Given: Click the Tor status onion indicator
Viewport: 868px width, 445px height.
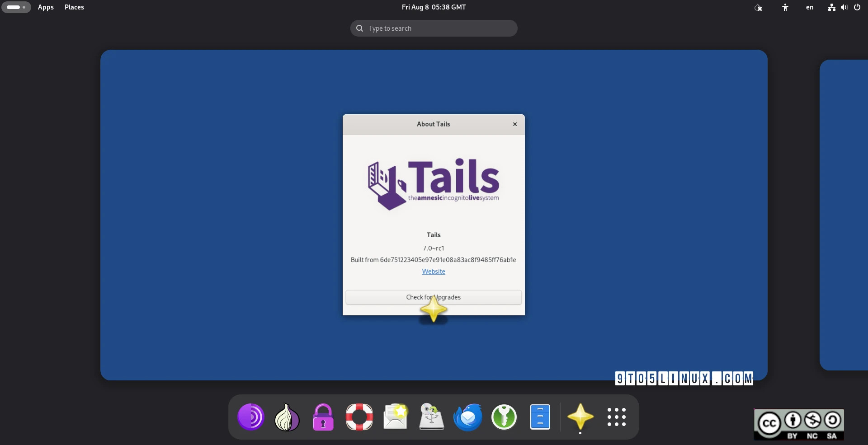Looking at the screenshot, I should (758, 7).
